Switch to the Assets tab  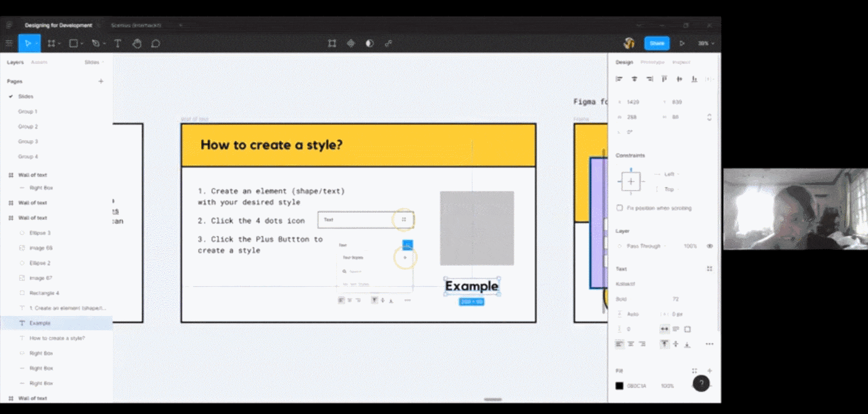click(x=39, y=62)
